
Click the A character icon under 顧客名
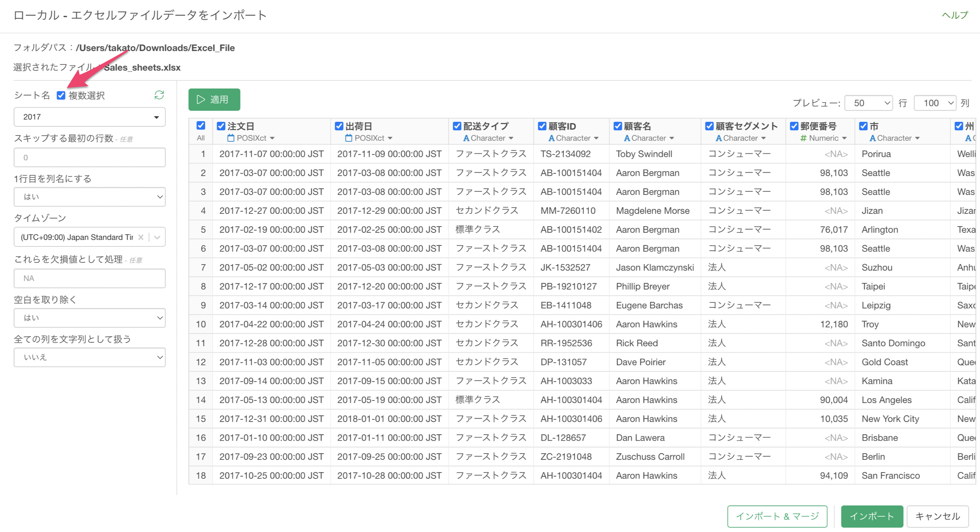click(627, 138)
